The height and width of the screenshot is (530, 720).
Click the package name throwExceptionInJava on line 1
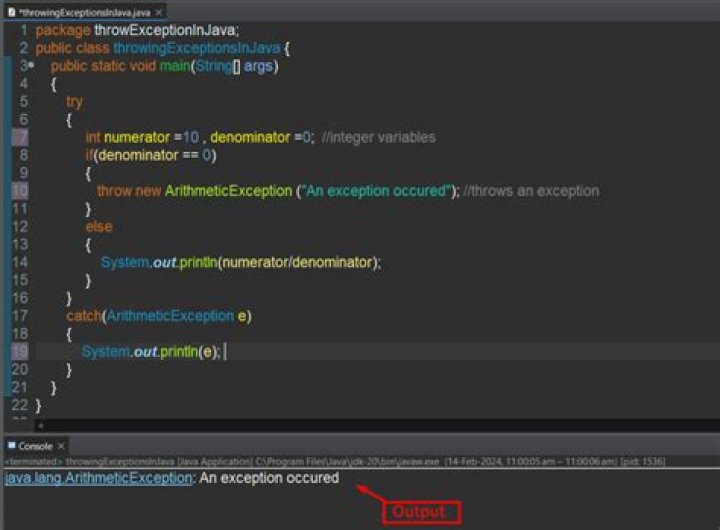pos(165,30)
